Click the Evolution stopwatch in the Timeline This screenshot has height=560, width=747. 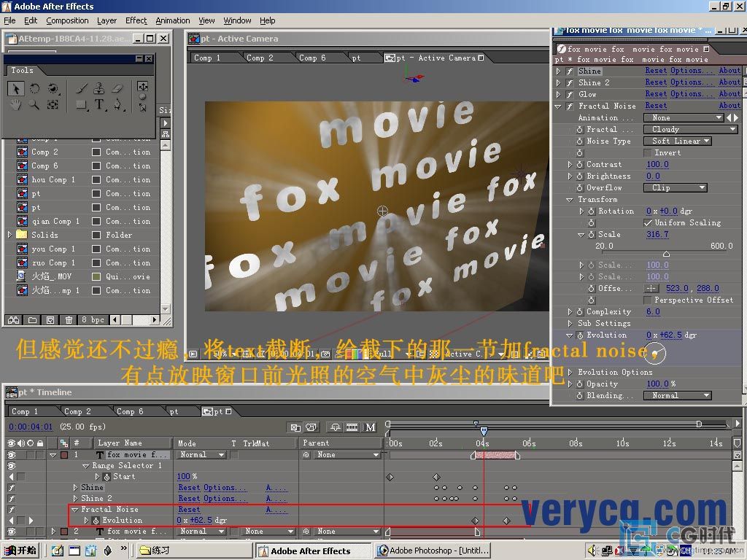96,521
